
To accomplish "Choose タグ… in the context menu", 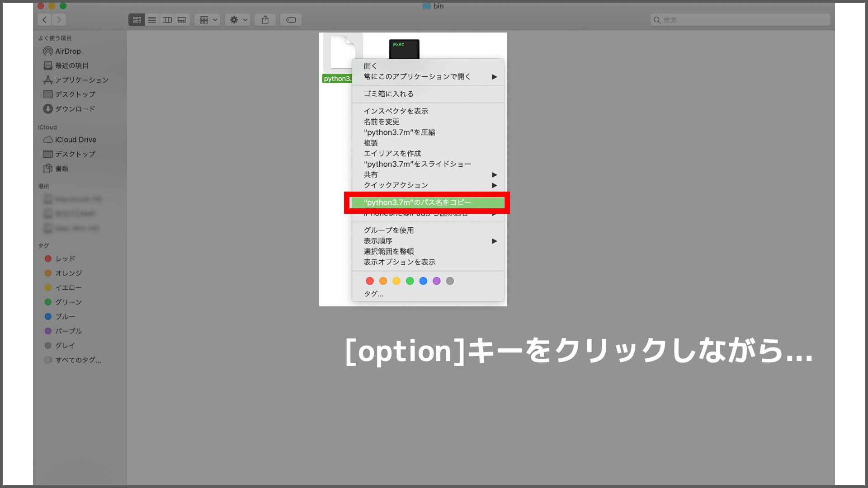I will (x=428, y=294).
